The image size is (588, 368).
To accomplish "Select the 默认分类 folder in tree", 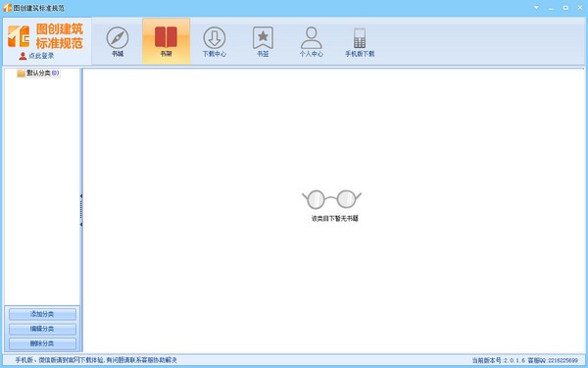I will (38, 73).
